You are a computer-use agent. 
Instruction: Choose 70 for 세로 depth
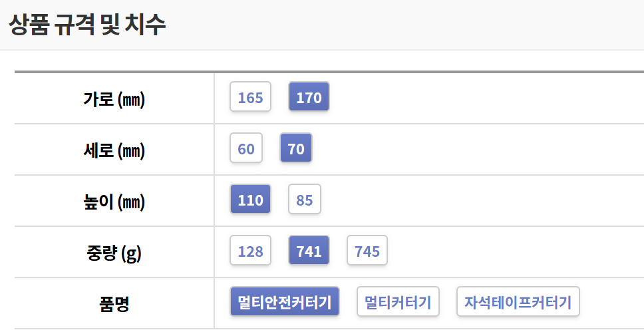[x=296, y=149]
